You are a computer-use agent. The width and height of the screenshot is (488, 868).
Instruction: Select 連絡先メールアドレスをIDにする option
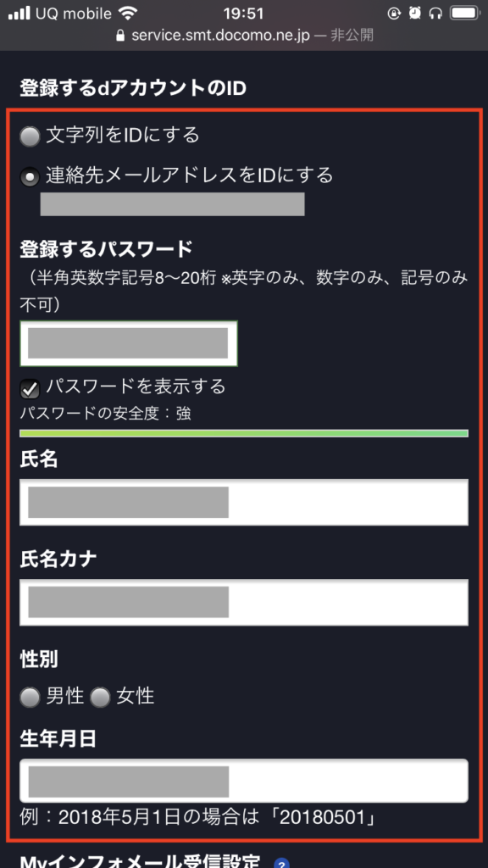click(30, 177)
